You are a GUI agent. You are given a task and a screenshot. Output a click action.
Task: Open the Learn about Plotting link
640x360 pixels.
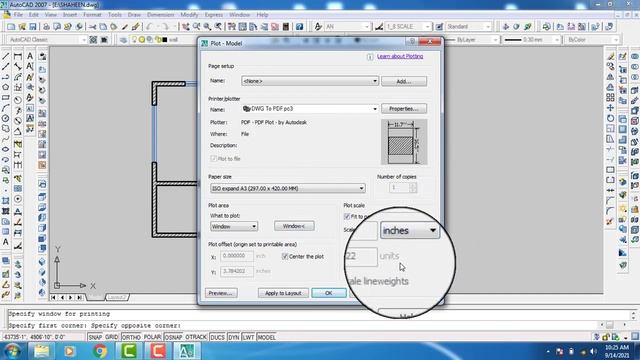[x=400, y=56]
